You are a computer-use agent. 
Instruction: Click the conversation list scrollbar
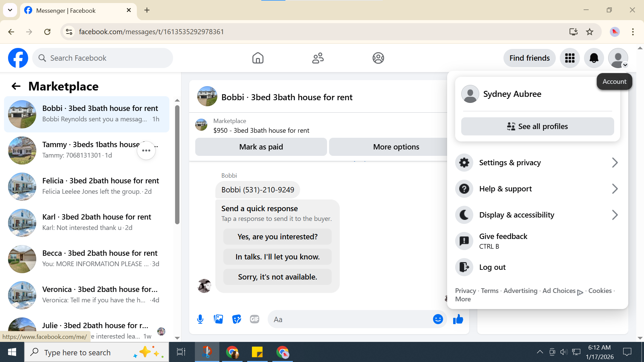tap(177, 164)
